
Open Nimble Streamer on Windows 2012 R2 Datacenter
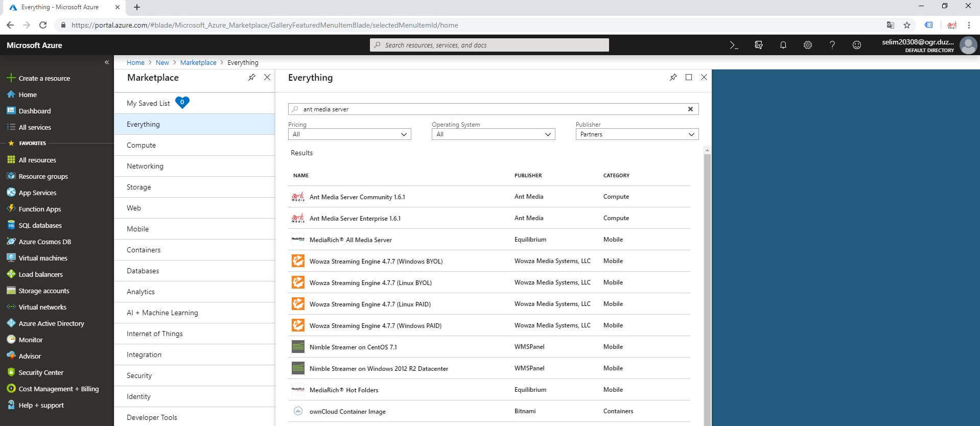click(379, 368)
